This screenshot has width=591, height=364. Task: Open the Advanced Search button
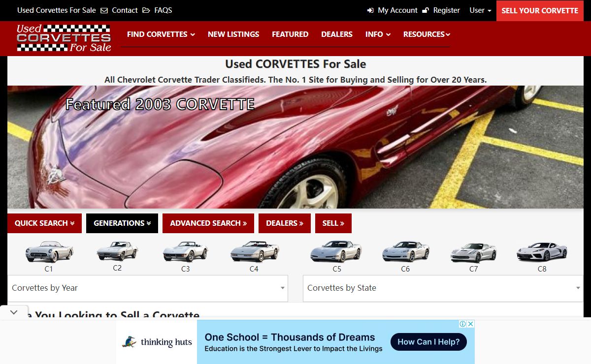208,223
